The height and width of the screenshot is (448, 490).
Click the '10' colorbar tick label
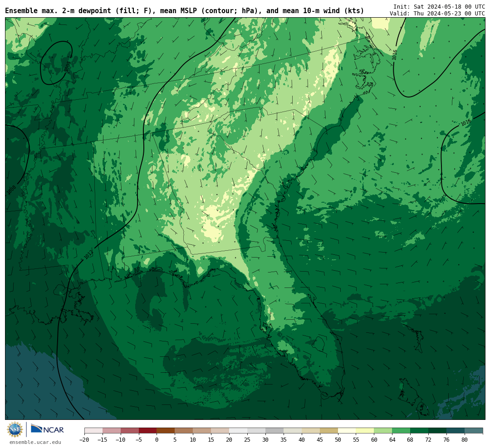click(x=193, y=440)
